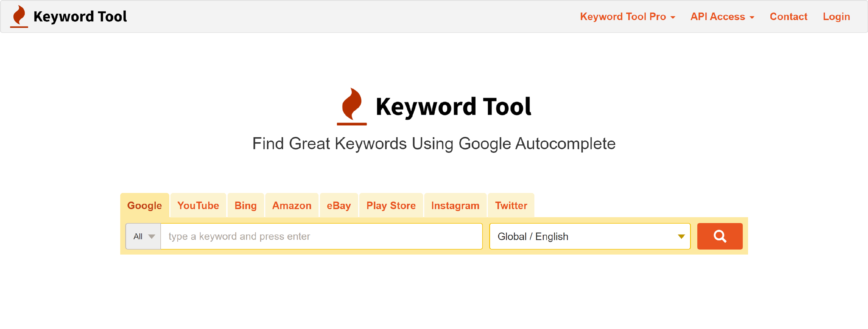Viewport: 868px width, 329px height.
Task: Click the Keyword Tool header brand text
Action: click(x=80, y=16)
